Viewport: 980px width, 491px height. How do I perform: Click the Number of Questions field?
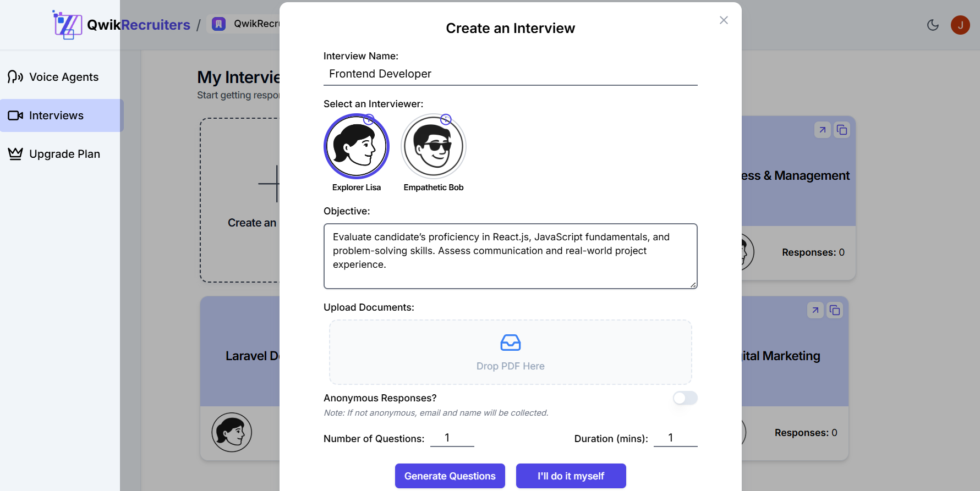[452, 438]
